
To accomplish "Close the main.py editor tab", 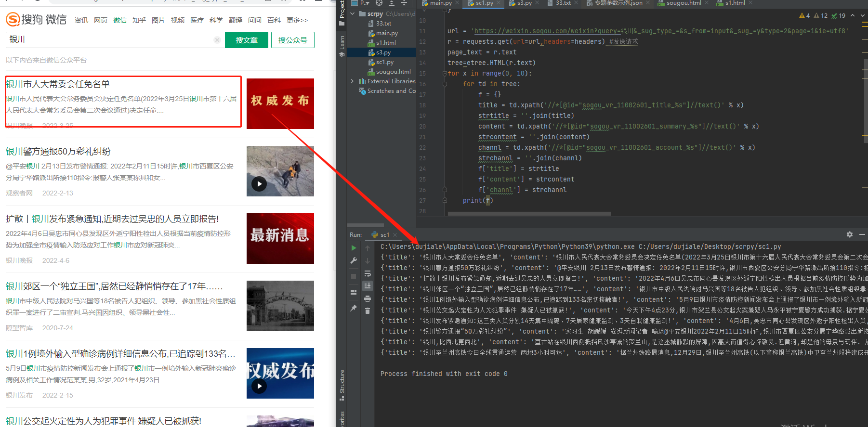I will (x=458, y=3).
